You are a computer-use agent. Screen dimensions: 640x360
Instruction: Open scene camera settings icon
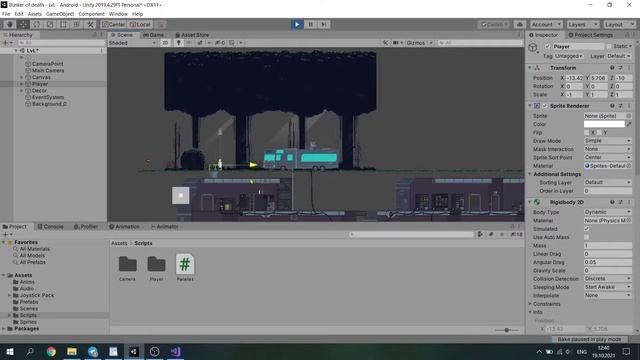pos(396,43)
